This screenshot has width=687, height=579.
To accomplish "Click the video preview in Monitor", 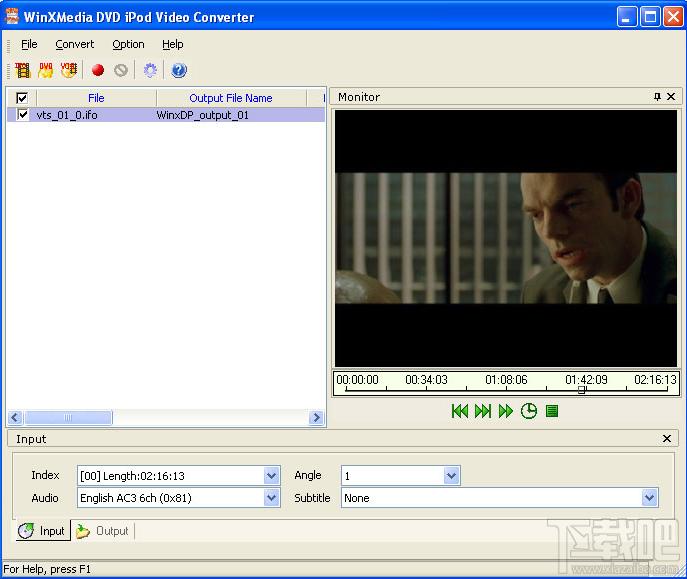I will 506,238.
